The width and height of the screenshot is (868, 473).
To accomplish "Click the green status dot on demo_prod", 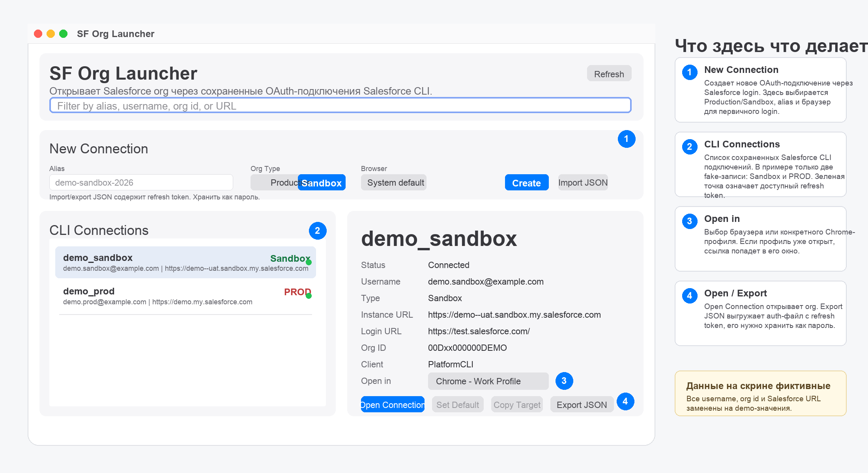I will 309,296.
